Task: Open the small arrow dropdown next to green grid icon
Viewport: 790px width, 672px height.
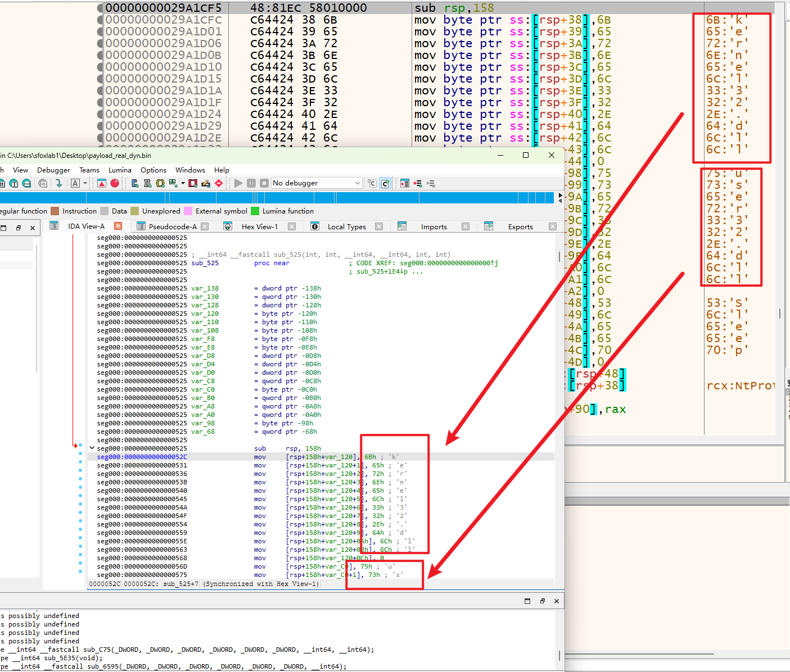Action: coord(183,183)
